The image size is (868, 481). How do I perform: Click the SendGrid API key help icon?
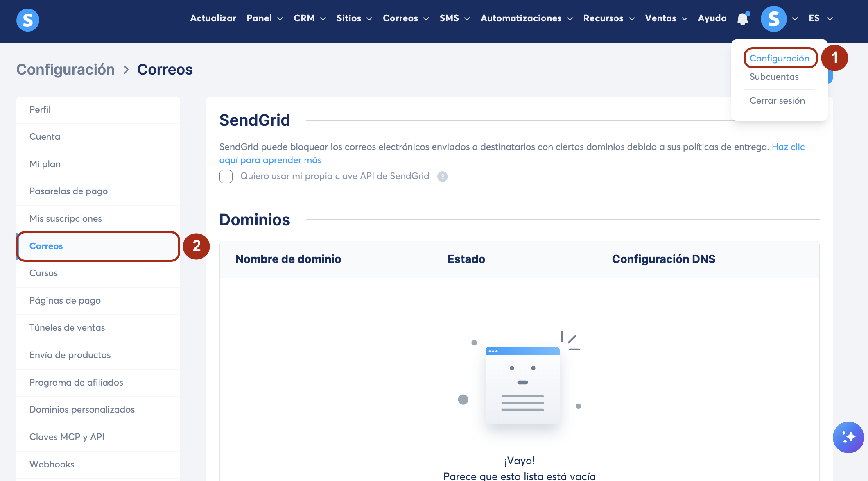pyautogui.click(x=442, y=177)
